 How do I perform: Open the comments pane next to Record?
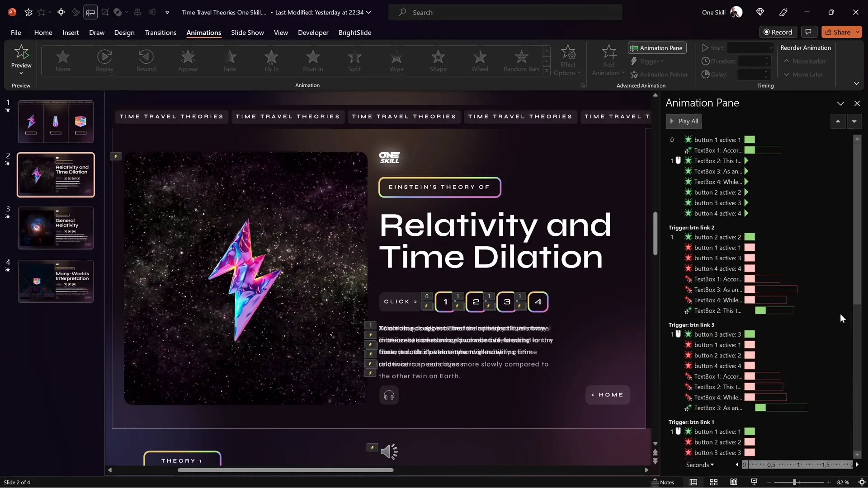[x=809, y=32]
